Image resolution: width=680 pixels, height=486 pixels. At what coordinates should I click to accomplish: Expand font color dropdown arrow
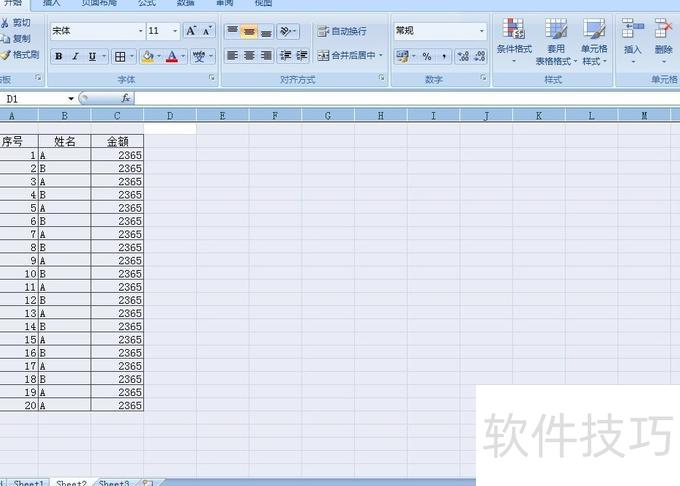[183, 56]
